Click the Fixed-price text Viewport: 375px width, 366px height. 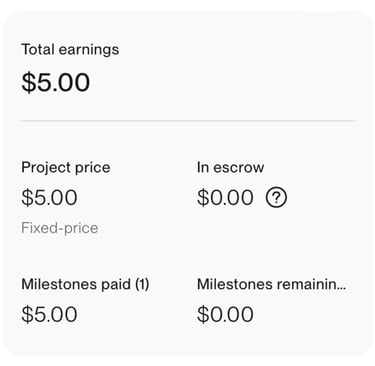pos(60,228)
